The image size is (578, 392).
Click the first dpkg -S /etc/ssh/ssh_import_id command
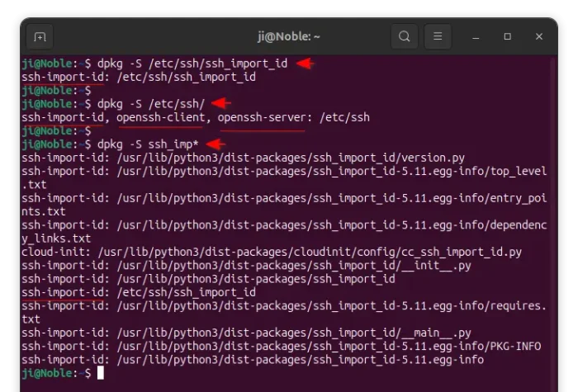[192, 64]
